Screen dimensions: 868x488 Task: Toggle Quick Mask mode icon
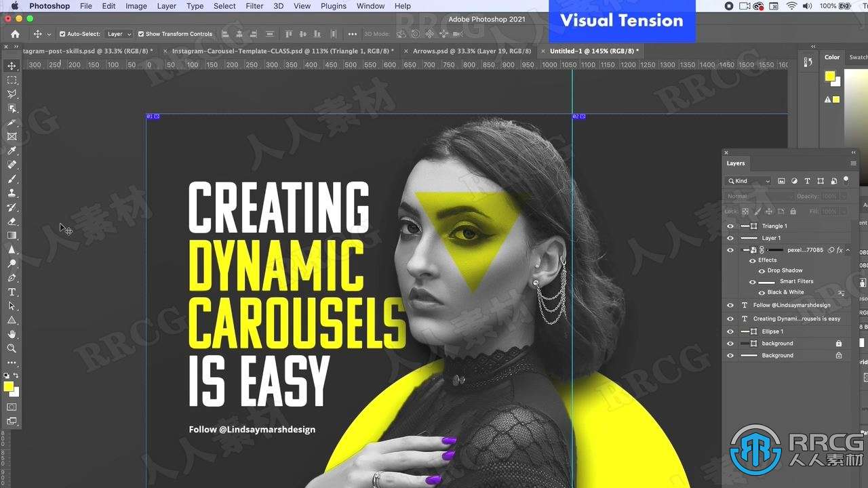[x=12, y=407]
